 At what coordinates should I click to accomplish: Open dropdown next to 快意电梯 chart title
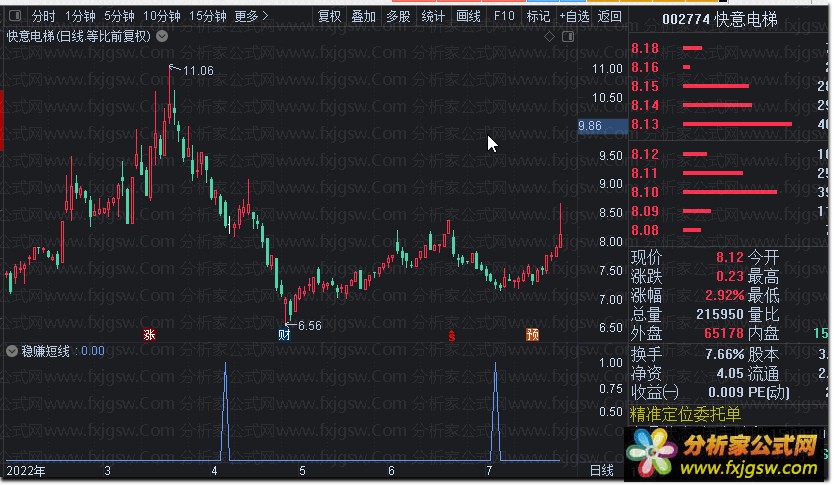[162, 36]
